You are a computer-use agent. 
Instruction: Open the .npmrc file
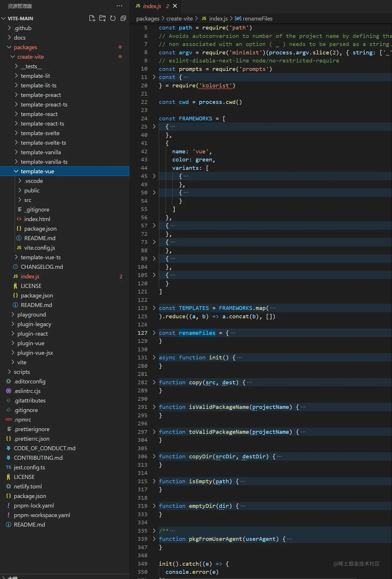(65, 420)
